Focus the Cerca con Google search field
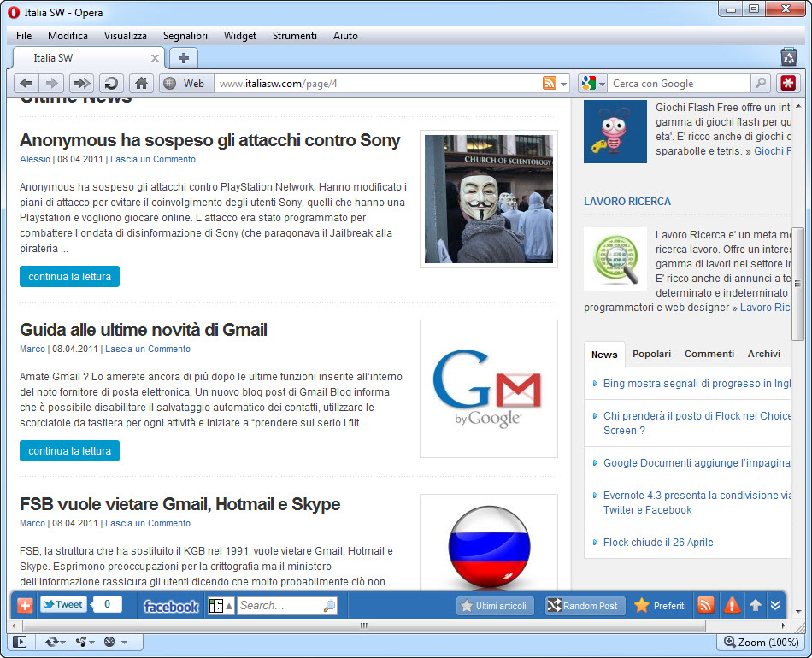 pyautogui.click(x=679, y=84)
